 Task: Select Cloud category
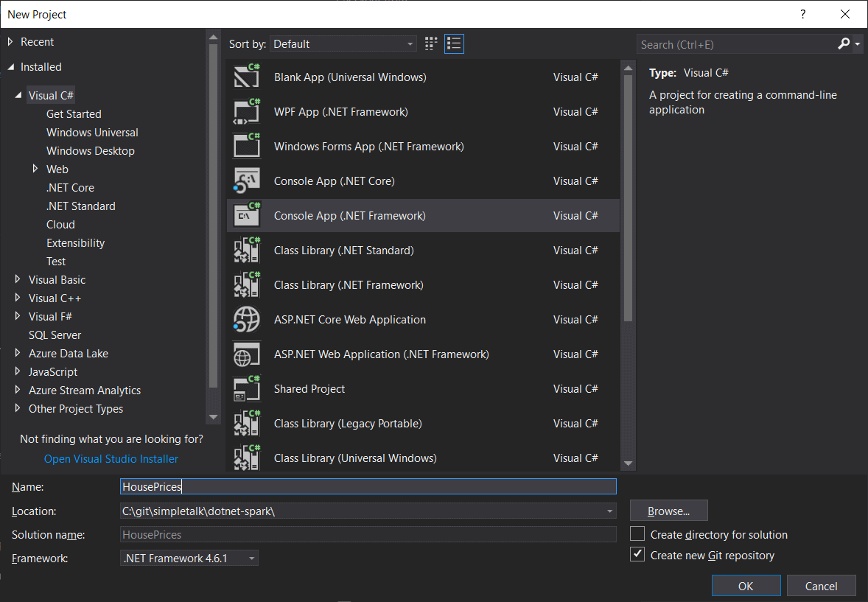point(60,224)
